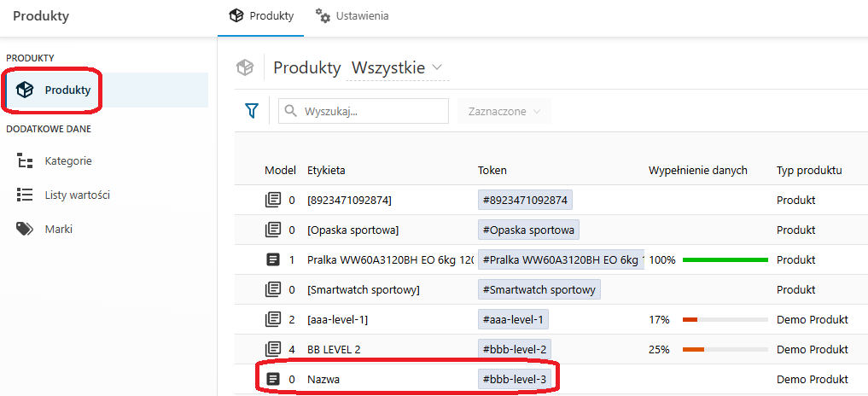Click token #aaa-level-1
This screenshot has width=868, height=396.
(x=513, y=319)
